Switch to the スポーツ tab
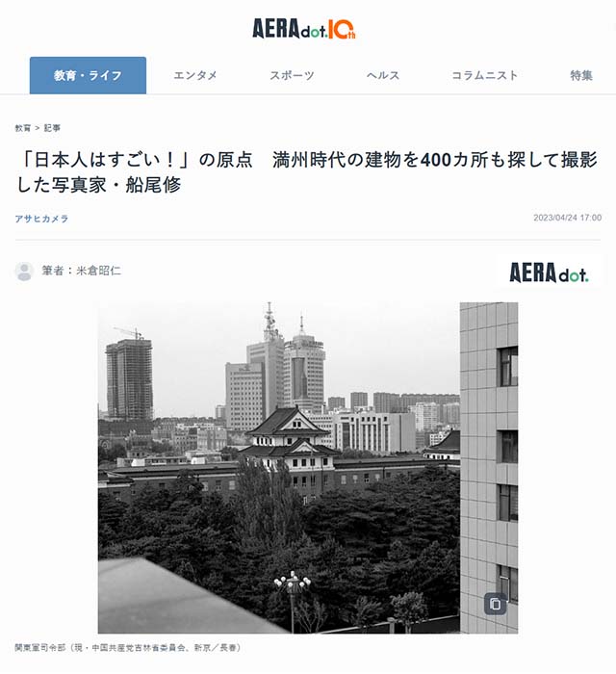Viewport: 616px width, 674px height. 292,76
